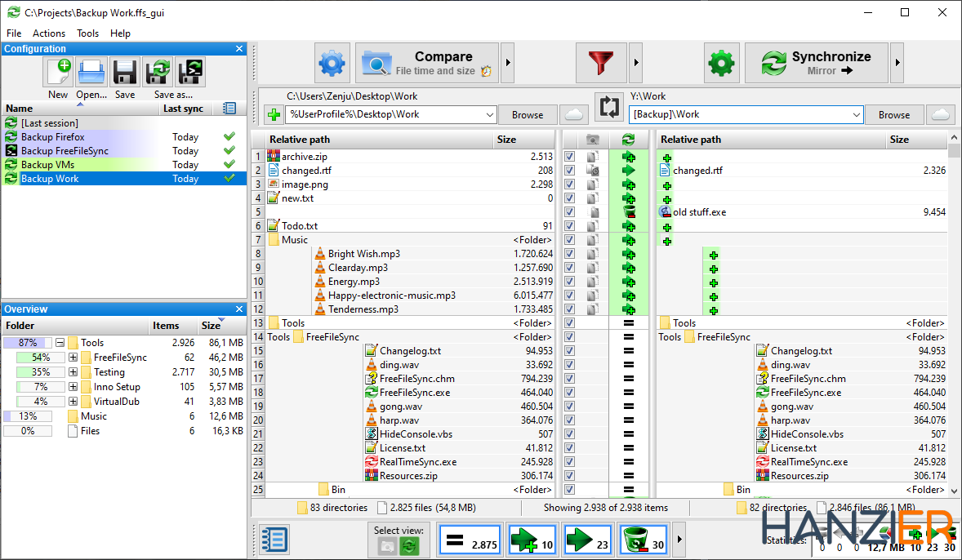Image resolution: width=962 pixels, height=560 pixels.
Task: Open the Tools menu
Action: coord(87,33)
